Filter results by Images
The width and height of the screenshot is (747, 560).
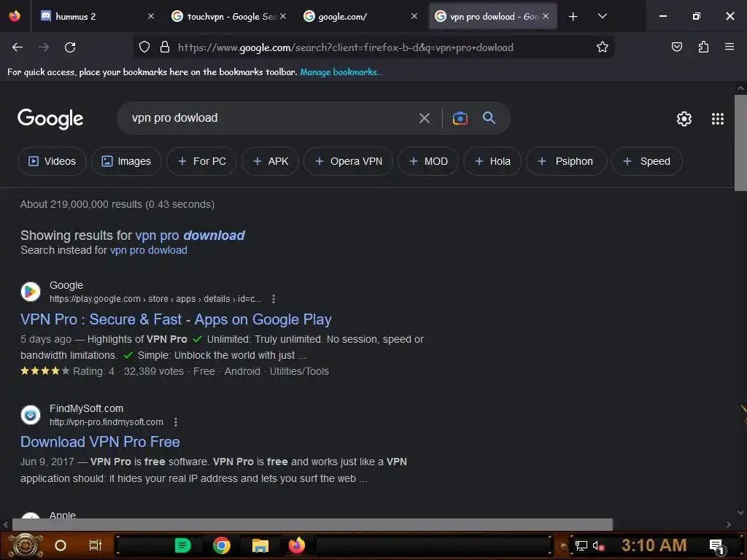click(126, 161)
